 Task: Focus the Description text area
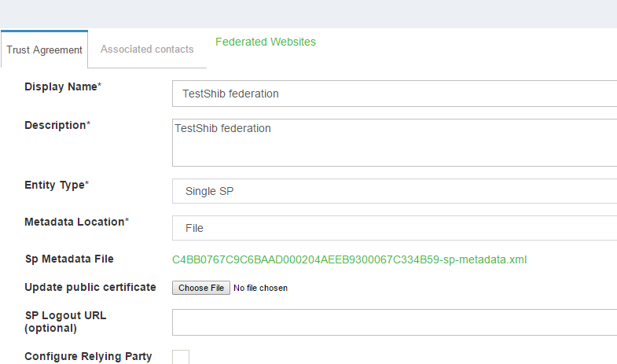point(393,142)
